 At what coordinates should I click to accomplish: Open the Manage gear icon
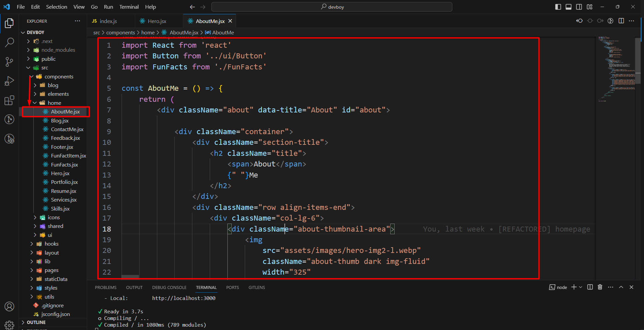(9, 324)
